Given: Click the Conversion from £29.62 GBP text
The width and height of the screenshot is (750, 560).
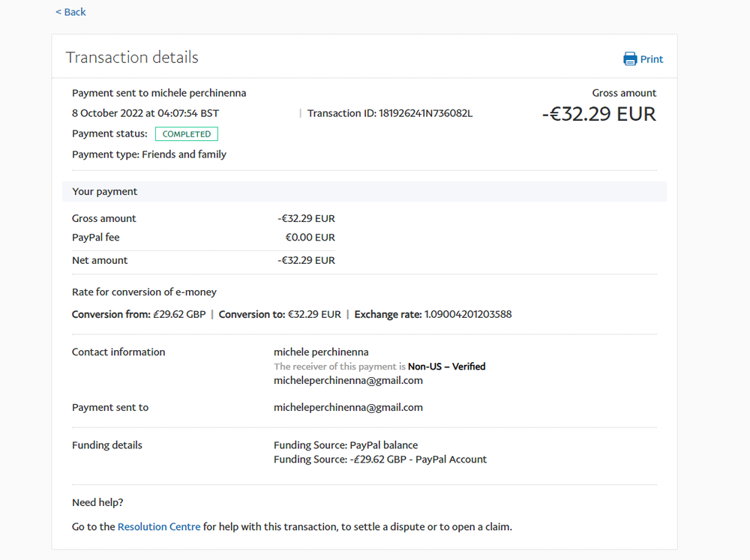Looking at the screenshot, I should tap(139, 315).
